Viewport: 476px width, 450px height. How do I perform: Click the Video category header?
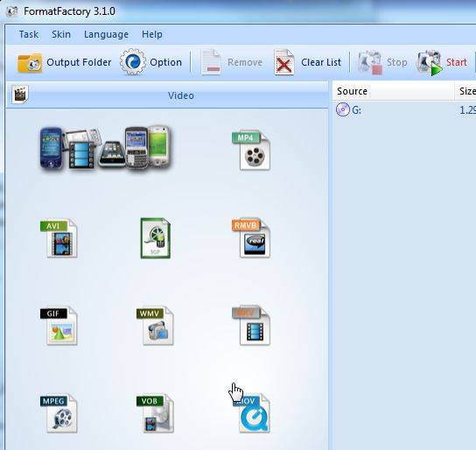tap(167, 95)
